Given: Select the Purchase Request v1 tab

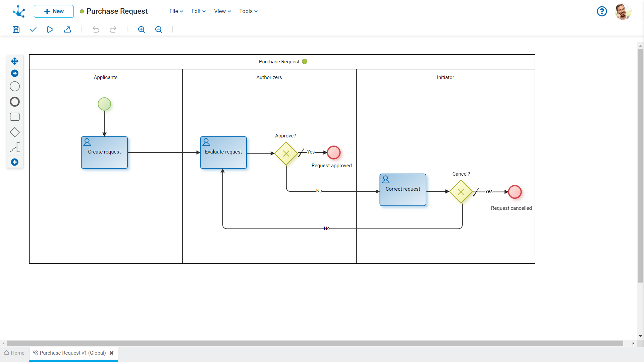Looking at the screenshot, I should pyautogui.click(x=72, y=353).
